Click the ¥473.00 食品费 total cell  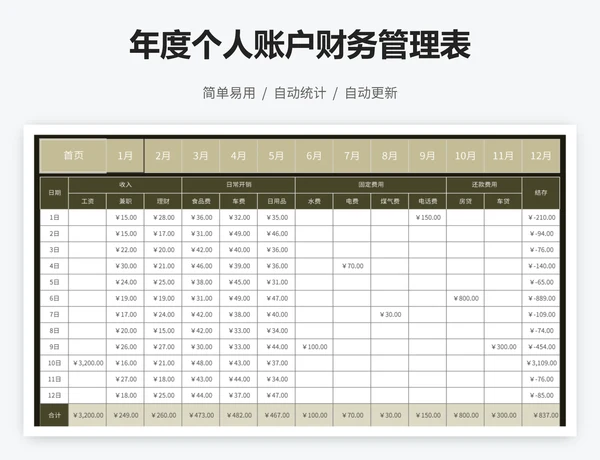tap(201, 415)
